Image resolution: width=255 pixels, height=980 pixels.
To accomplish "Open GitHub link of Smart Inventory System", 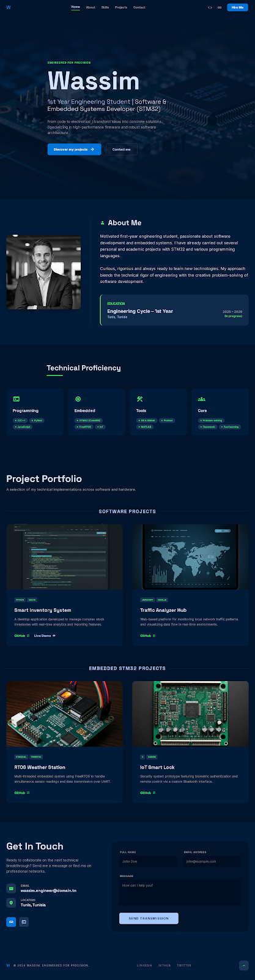I will [21, 636].
